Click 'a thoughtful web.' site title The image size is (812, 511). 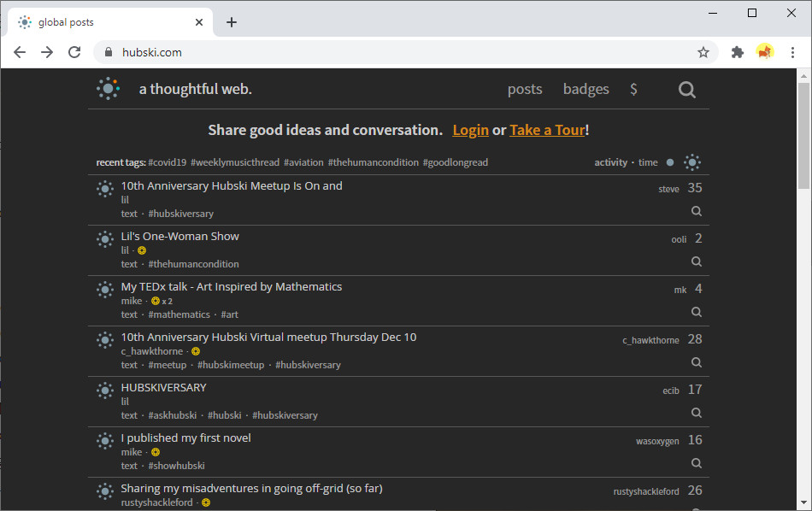195,89
